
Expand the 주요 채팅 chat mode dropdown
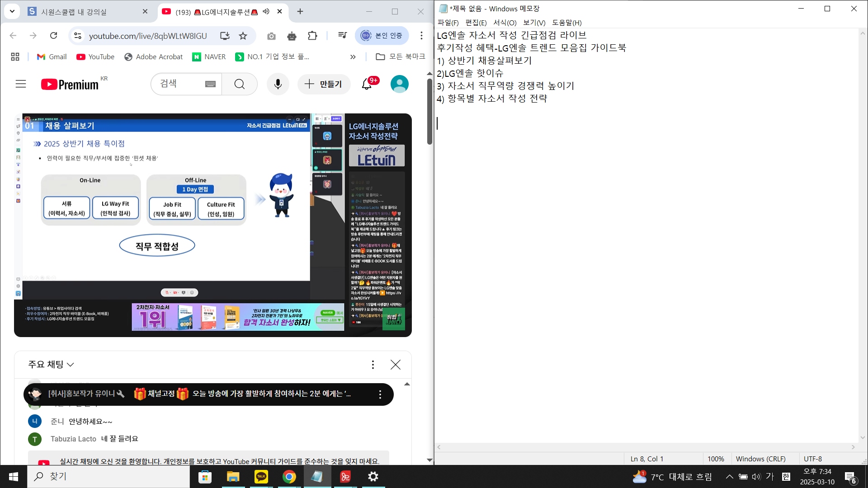pos(51,365)
